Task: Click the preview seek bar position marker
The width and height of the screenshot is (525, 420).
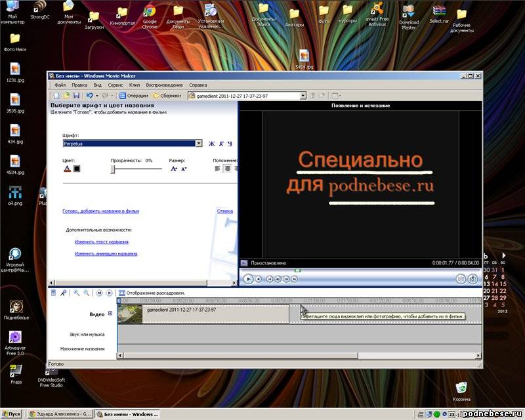Action: click(x=298, y=270)
